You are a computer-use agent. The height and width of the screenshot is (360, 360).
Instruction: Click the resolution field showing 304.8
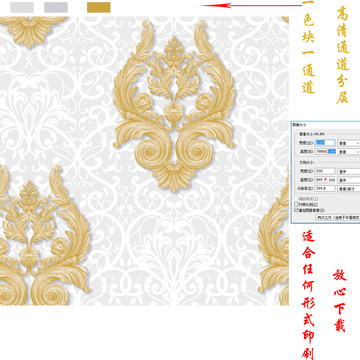[x=325, y=188]
